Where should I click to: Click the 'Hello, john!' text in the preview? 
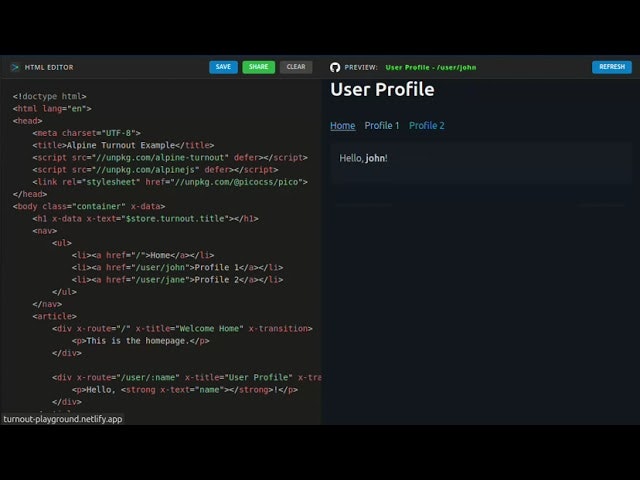pyautogui.click(x=363, y=158)
